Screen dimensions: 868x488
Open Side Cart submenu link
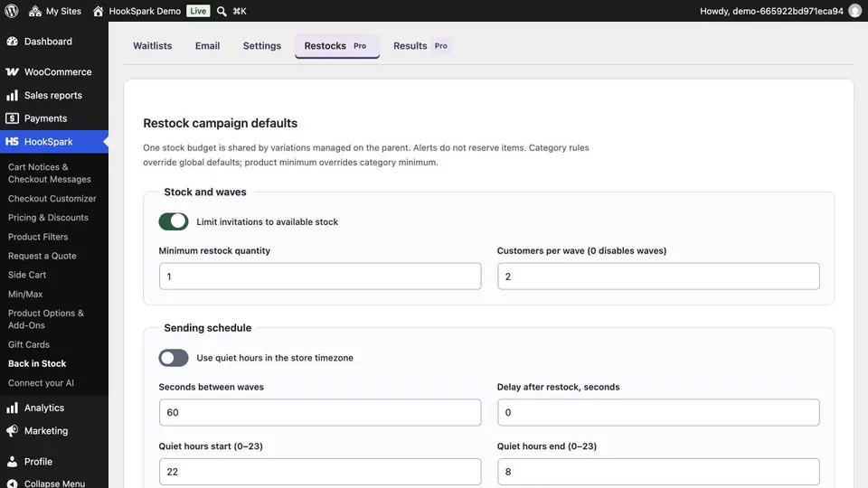coord(27,275)
